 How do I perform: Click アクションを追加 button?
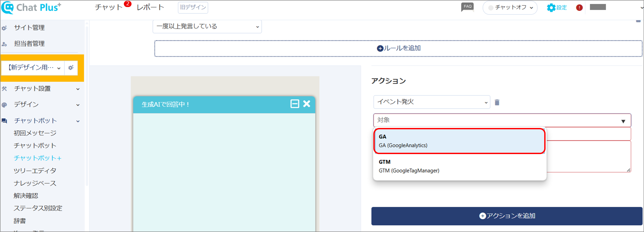point(507,216)
